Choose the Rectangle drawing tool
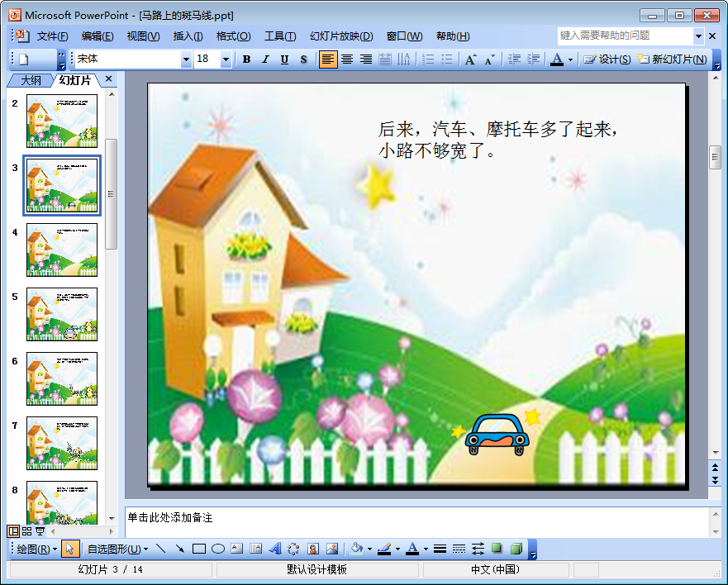 pos(199,549)
